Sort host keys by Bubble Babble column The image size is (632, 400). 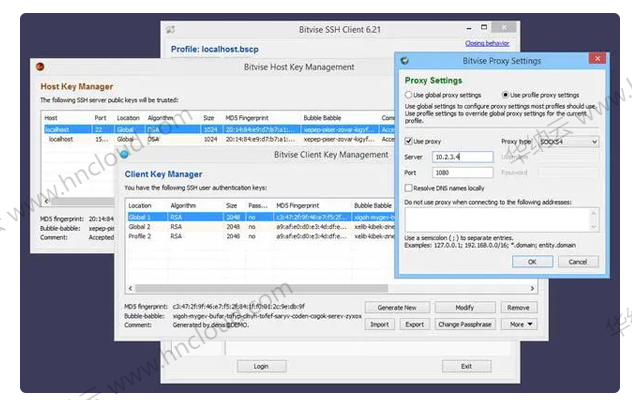point(322,118)
